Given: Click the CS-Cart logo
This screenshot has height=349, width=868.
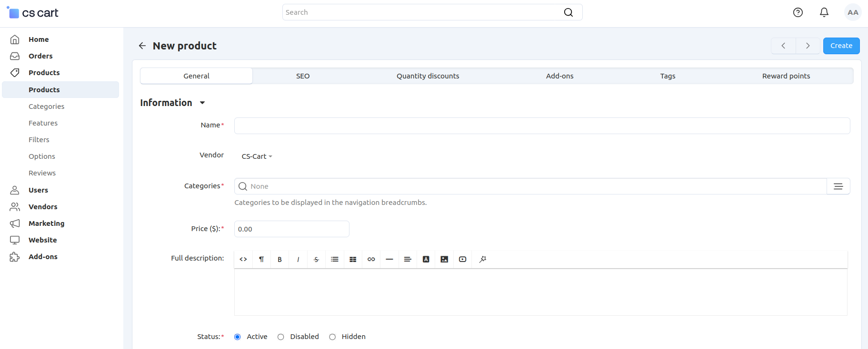Looking at the screenshot, I should click(x=32, y=13).
